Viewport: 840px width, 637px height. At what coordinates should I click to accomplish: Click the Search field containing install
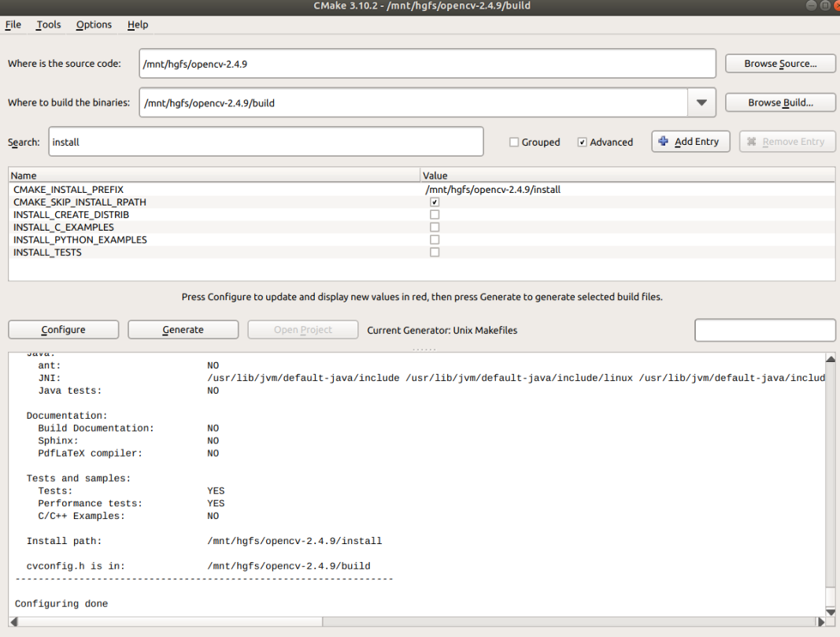point(266,142)
